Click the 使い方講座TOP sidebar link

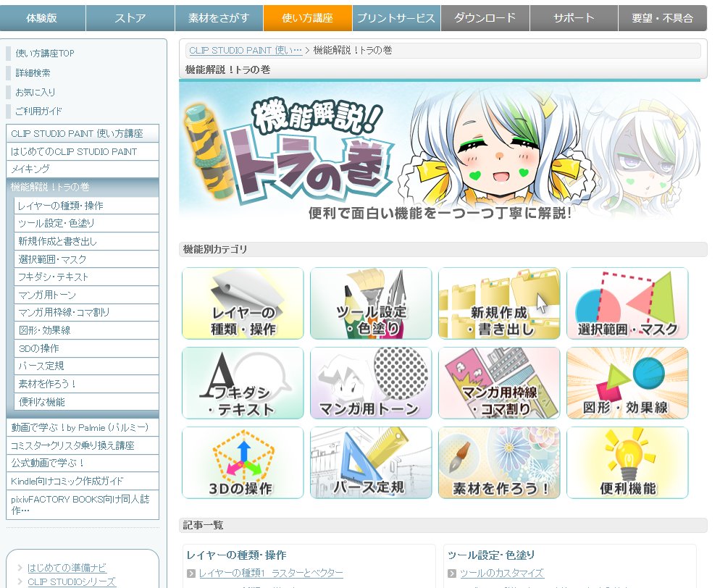[44, 54]
